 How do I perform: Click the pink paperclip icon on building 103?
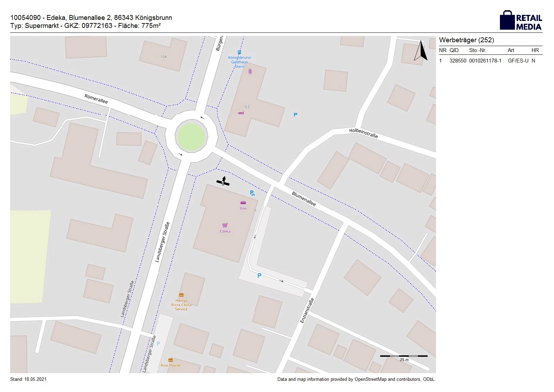(250, 72)
